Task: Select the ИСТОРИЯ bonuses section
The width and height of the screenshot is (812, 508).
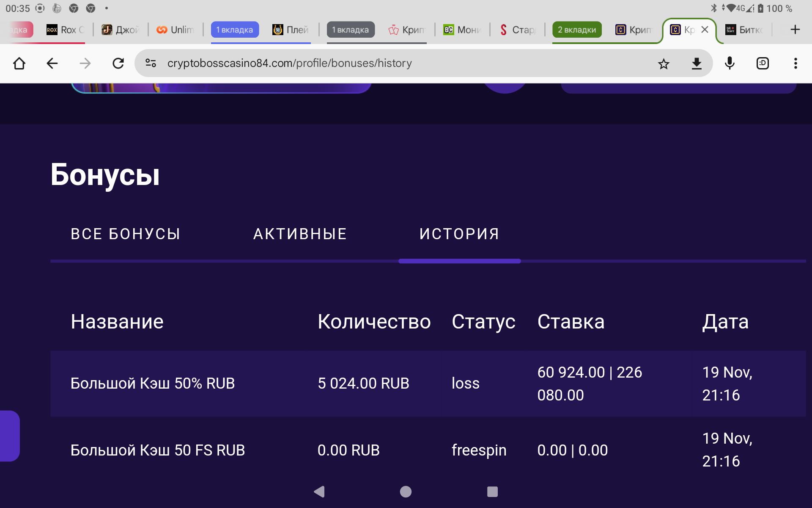Action: tap(459, 234)
